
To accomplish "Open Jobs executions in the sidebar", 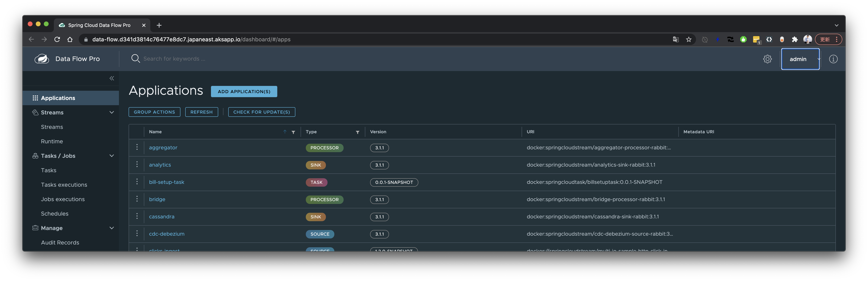I will pyautogui.click(x=63, y=199).
